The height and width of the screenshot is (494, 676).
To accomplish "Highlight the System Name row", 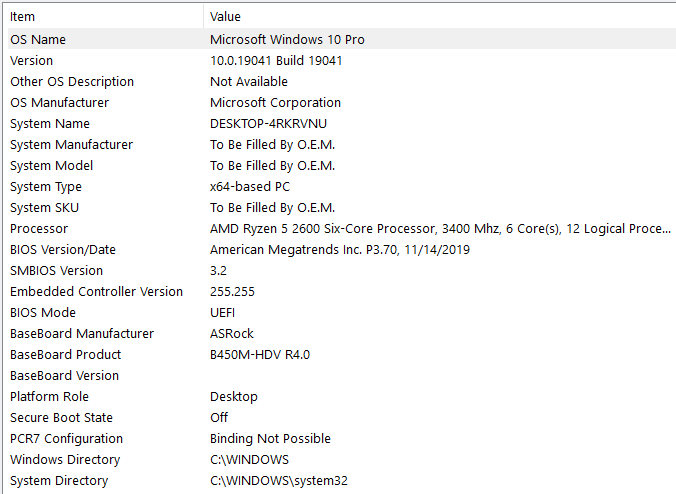I will pos(50,124).
